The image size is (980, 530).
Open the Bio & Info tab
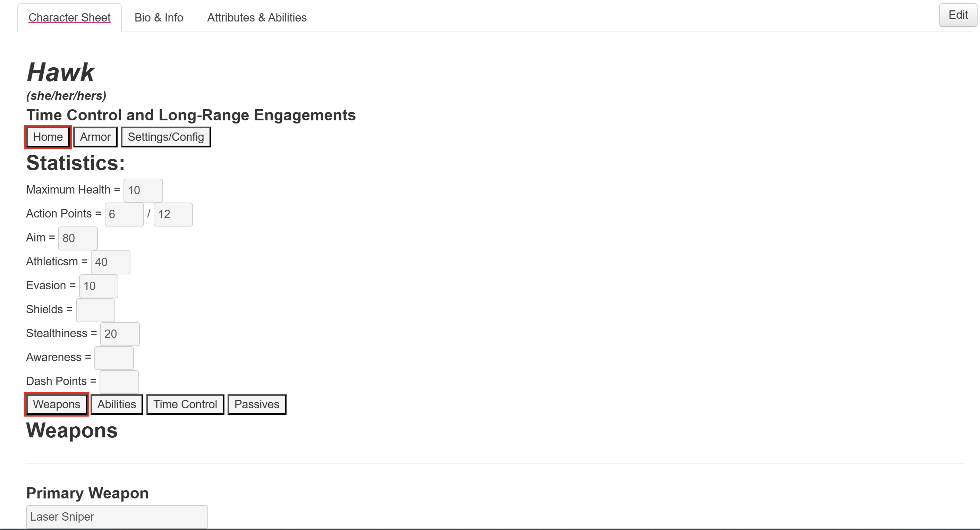159,17
